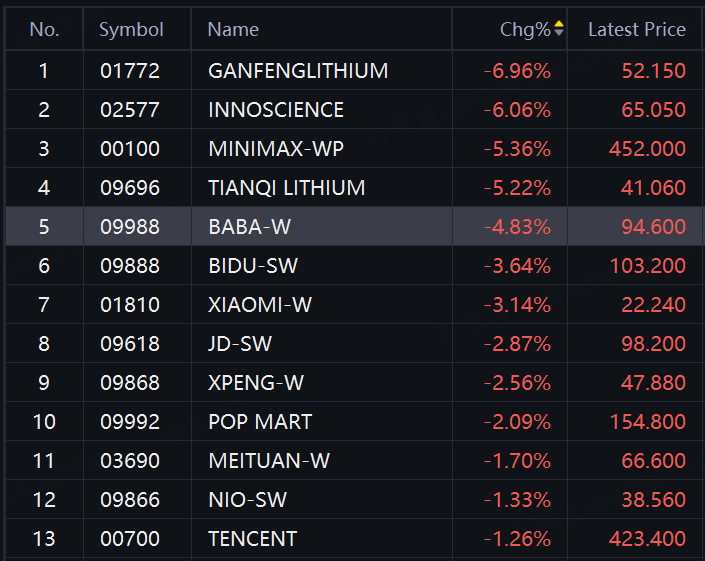Select symbol 01810 XIAOMI-W

(355, 304)
